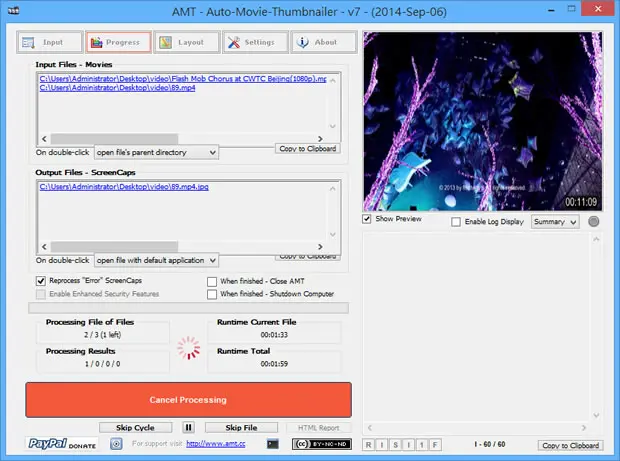620x461 pixels.
Task: Click the F log filter button
Action: pos(435,445)
